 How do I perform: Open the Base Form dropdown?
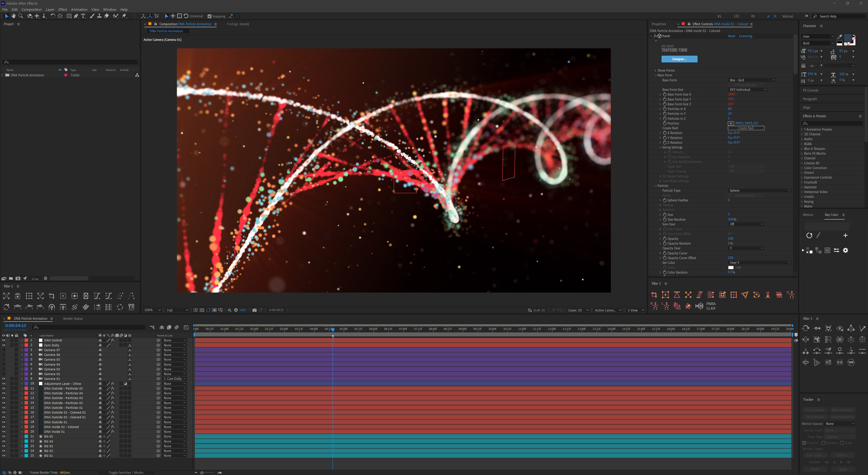752,80
